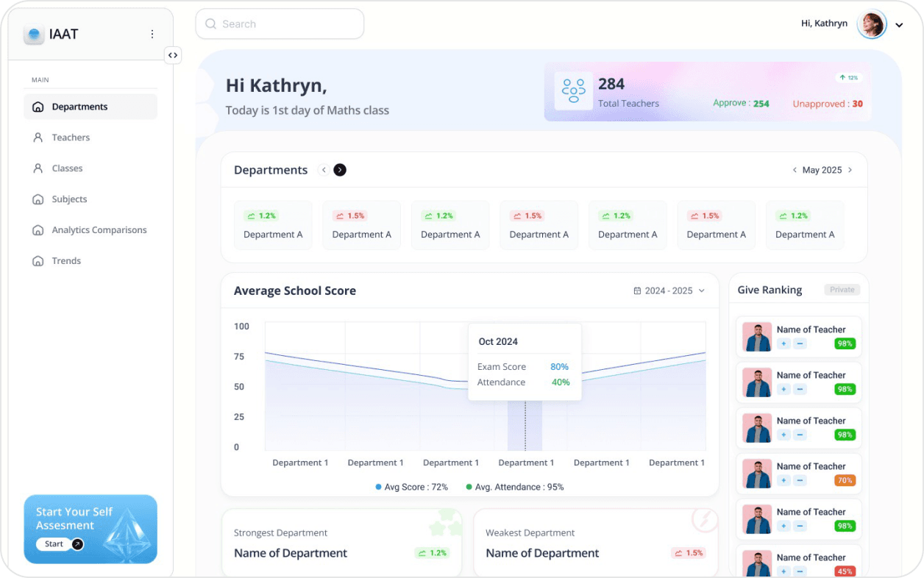Click the Weakest Department 1.5% badge

688,553
